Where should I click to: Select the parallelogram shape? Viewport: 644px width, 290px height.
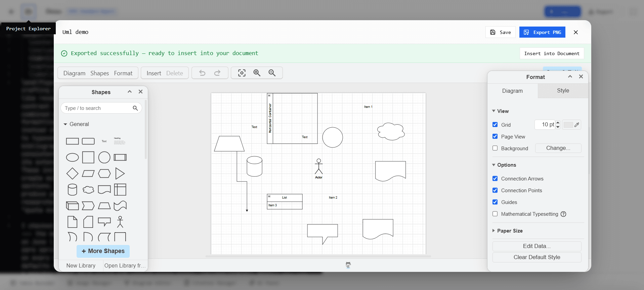click(88, 173)
